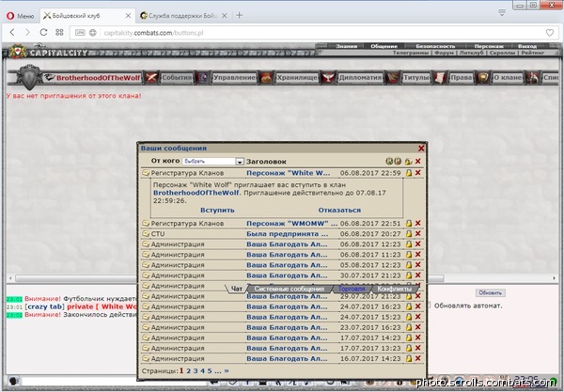The height and width of the screenshot is (392, 564).
Task: Click the crossed-swords icon beside События
Action: (x=151, y=77)
